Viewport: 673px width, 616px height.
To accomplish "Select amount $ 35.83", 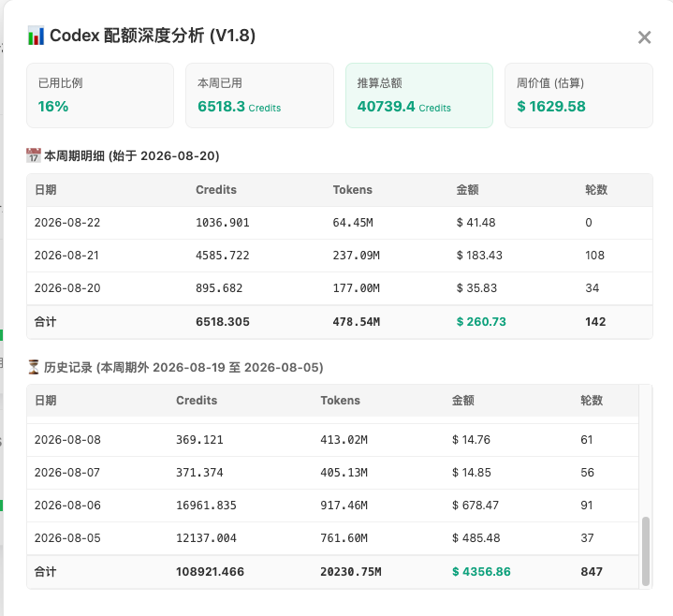I will click(476, 287).
